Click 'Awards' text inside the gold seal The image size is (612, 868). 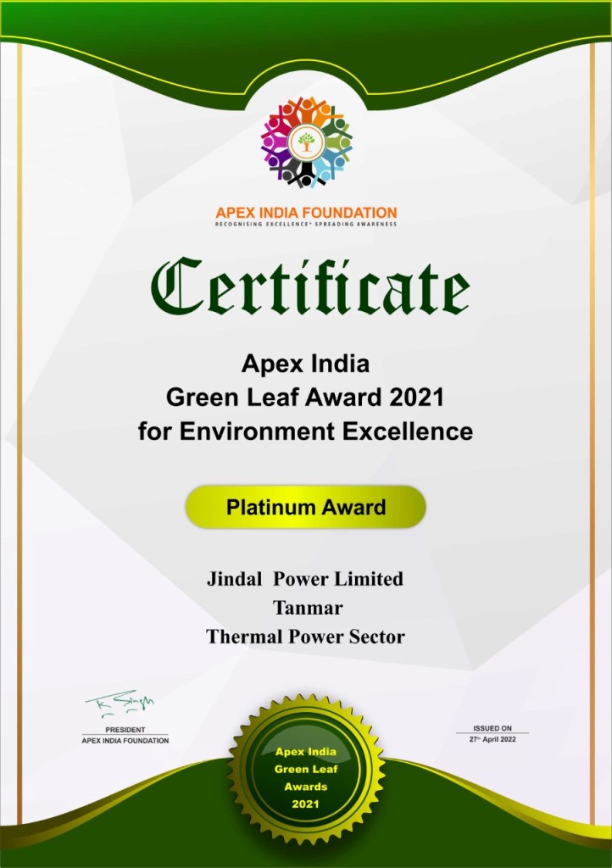tap(305, 787)
